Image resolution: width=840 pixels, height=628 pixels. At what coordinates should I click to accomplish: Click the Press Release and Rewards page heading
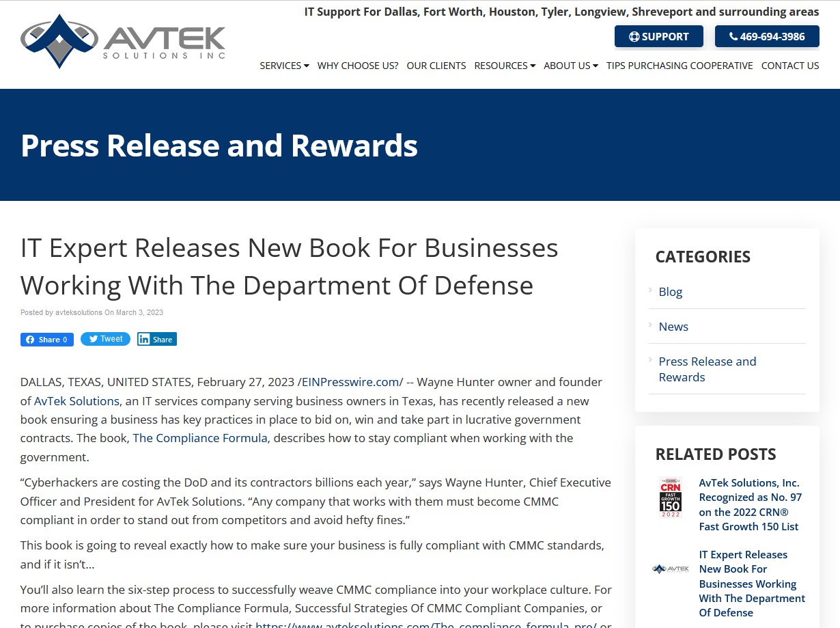[219, 146]
